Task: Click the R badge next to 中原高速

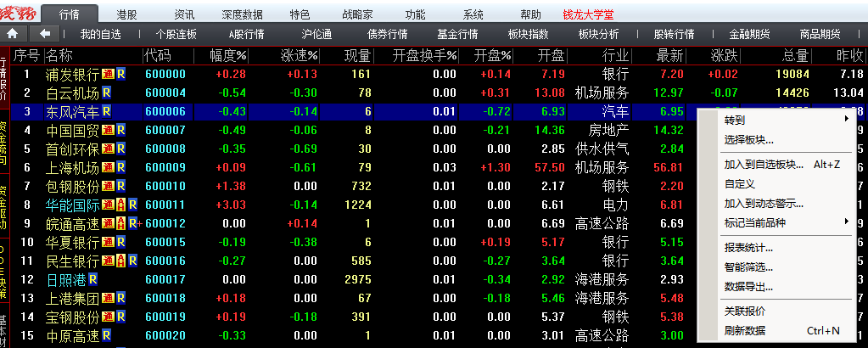Action: click(x=107, y=336)
